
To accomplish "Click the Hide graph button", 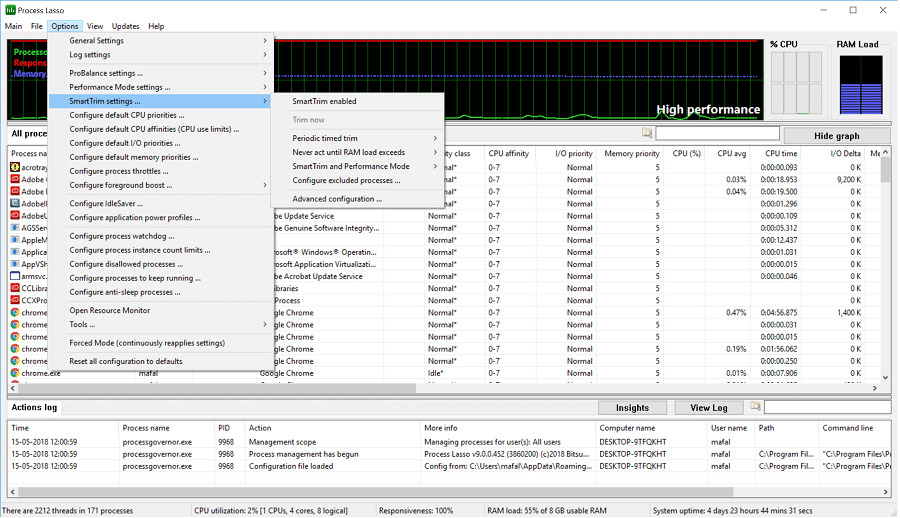I will pyautogui.click(x=836, y=136).
